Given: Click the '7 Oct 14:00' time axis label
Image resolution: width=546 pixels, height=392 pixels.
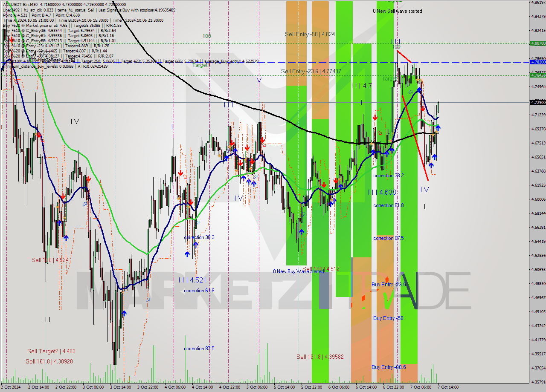Looking at the screenshot, I should pos(448,387).
